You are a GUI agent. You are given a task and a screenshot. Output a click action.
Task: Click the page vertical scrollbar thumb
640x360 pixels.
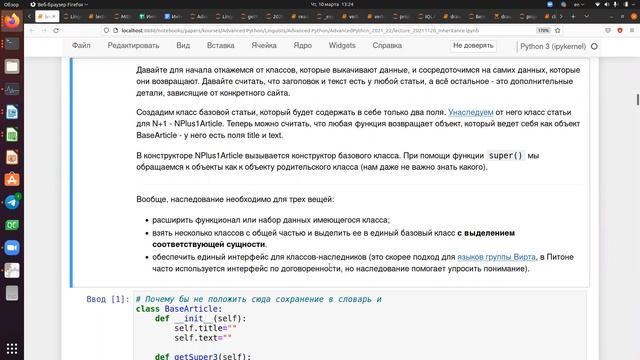click(x=637, y=99)
